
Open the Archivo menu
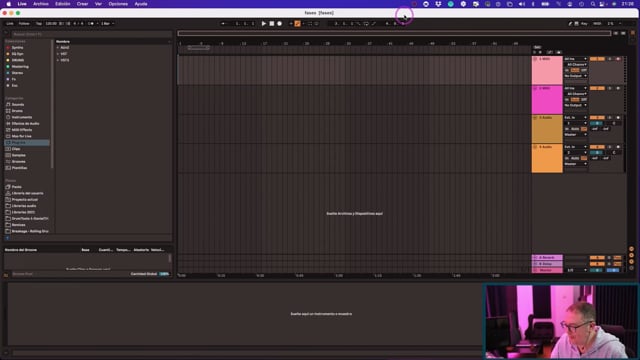41,4
